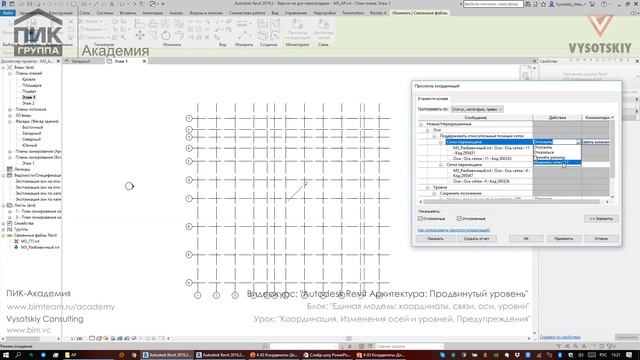The width and height of the screenshot is (640, 360).
Task: Click OK in coordination review dialog
Action: click(526, 238)
